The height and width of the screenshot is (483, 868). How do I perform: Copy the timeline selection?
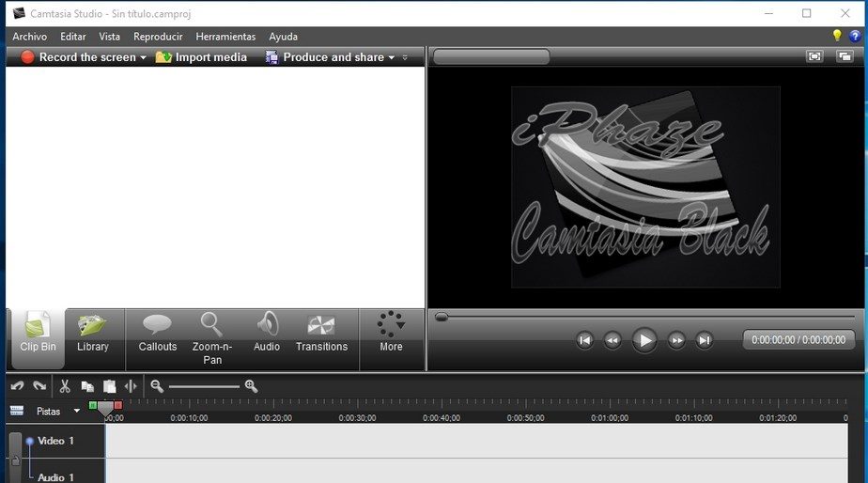pos(87,386)
